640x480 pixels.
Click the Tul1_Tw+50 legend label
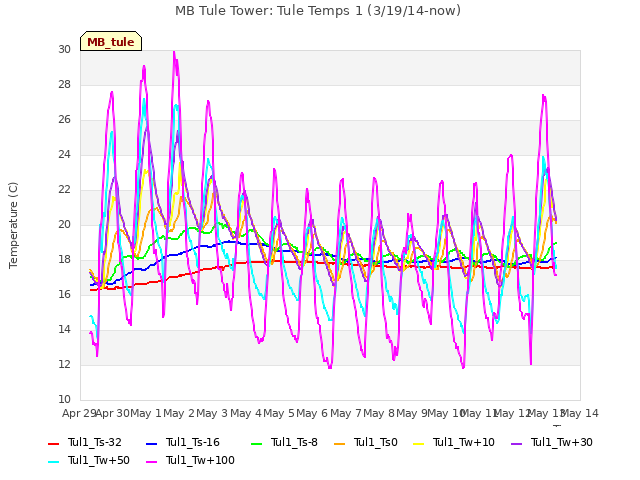click(99, 460)
